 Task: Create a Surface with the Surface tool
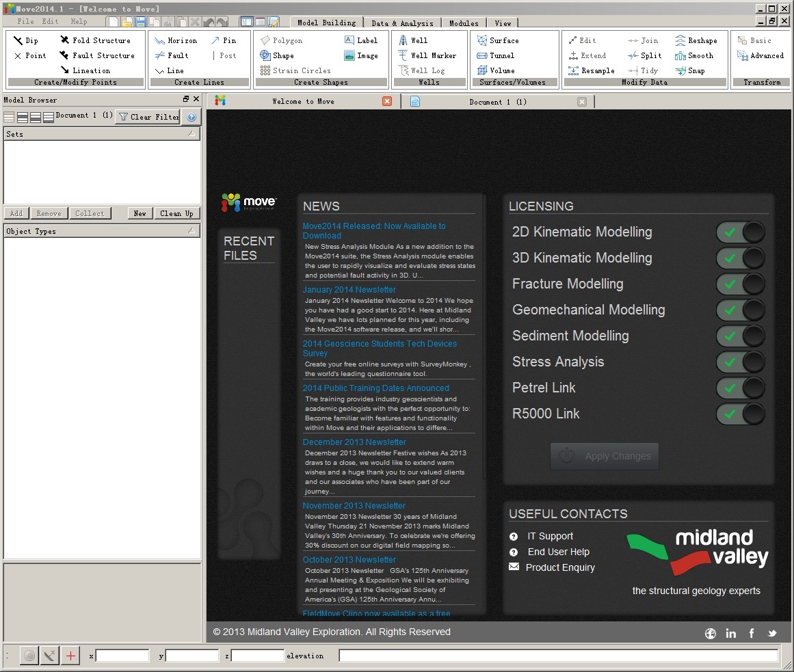pyautogui.click(x=498, y=40)
